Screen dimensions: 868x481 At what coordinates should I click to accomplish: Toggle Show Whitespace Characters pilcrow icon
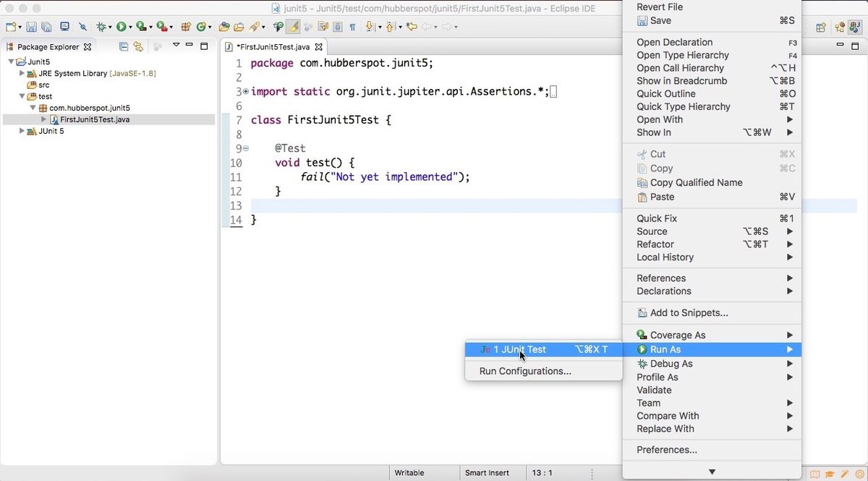(x=352, y=27)
